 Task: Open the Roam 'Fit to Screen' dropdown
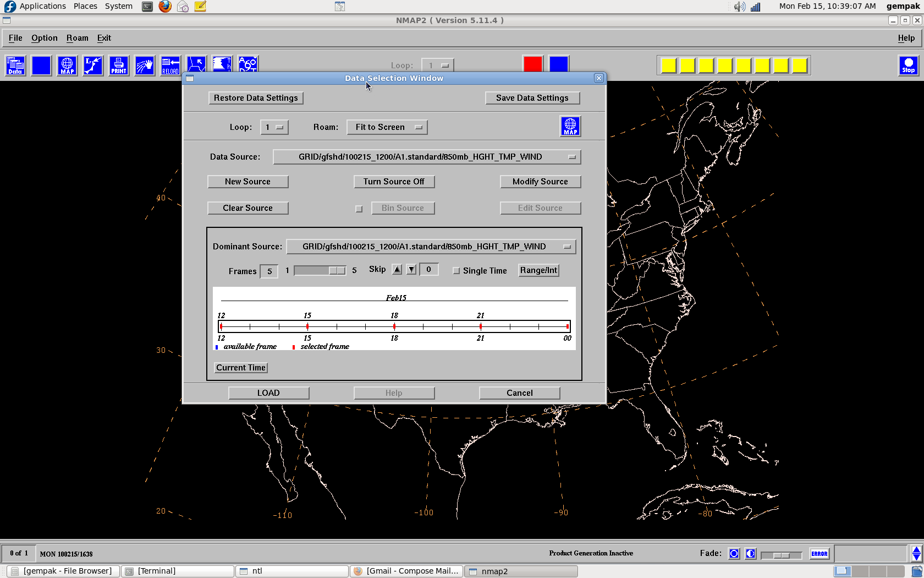(x=387, y=127)
